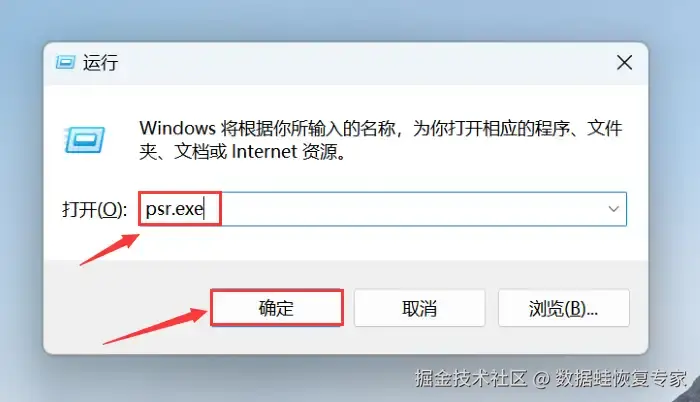700x402 pixels.
Task: Click the large Run program icon beside the description
Action: (x=84, y=140)
